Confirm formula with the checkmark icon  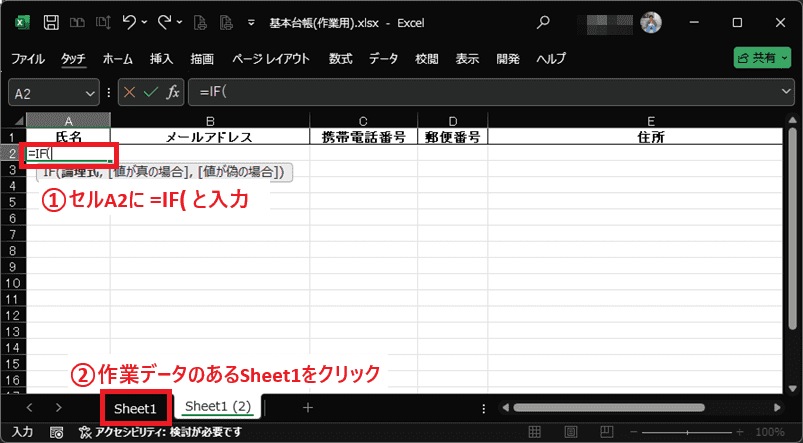point(151,92)
